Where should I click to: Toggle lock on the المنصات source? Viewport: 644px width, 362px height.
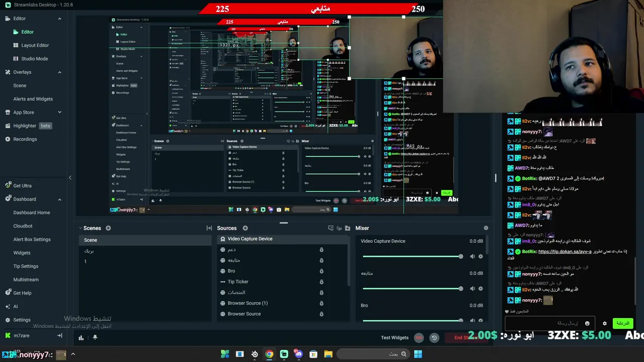(321, 293)
